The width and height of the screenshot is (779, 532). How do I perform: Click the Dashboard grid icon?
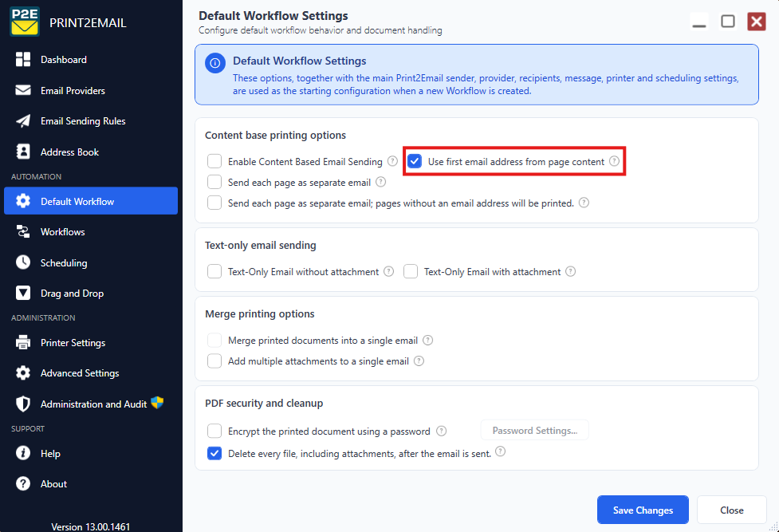[23, 59]
